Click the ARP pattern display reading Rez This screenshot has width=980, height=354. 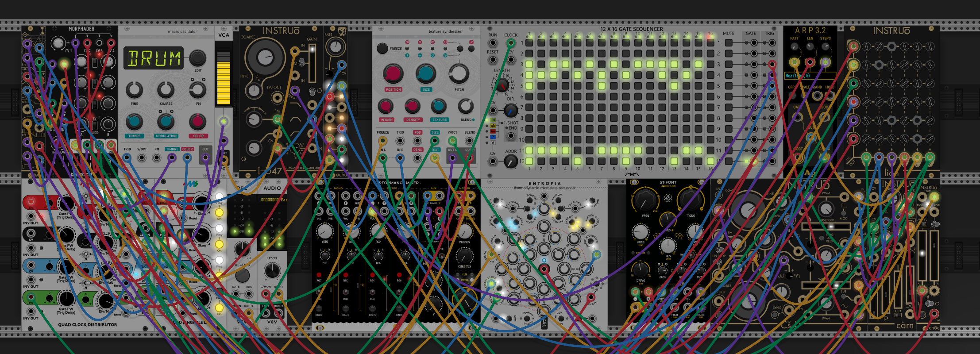(x=810, y=76)
